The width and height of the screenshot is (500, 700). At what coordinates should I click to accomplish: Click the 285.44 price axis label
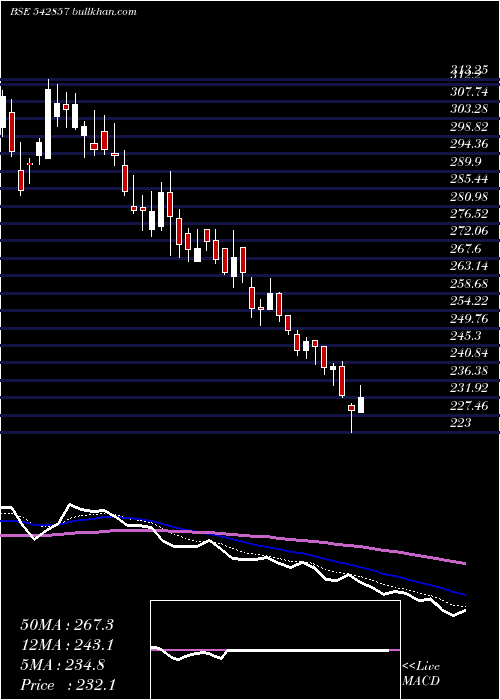(x=469, y=179)
